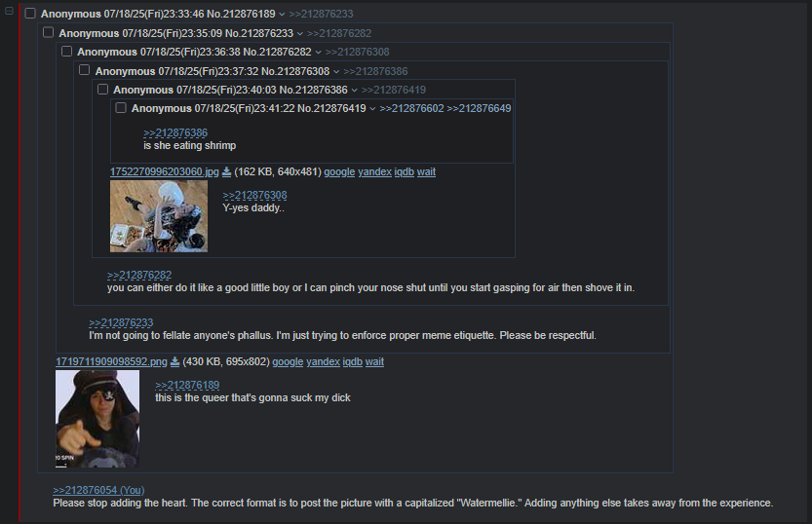Tick the checkbox for post No.212876233
This screenshot has height=524, width=812.
pyautogui.click(x=48, y=32)
